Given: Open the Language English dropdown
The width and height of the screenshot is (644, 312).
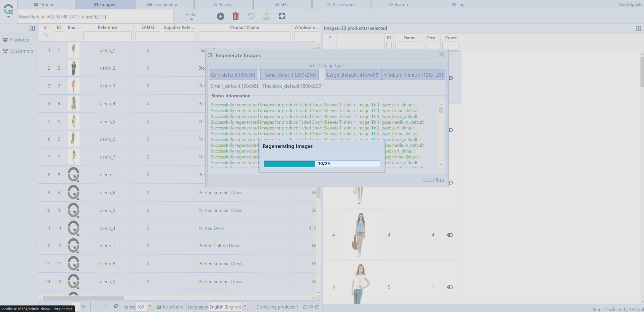Looking at the screenshot, I should [245, 306].
